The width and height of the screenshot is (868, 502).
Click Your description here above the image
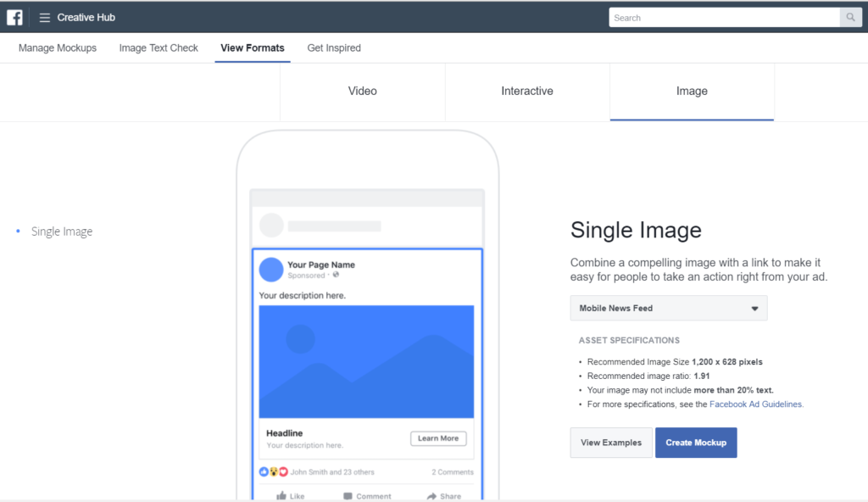[303, 295]
